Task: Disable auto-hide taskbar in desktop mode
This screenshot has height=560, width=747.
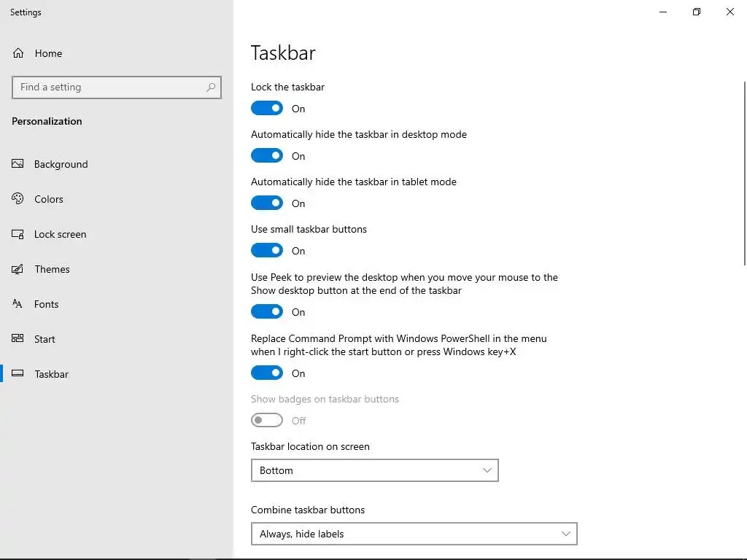Action: click(267, 156)
